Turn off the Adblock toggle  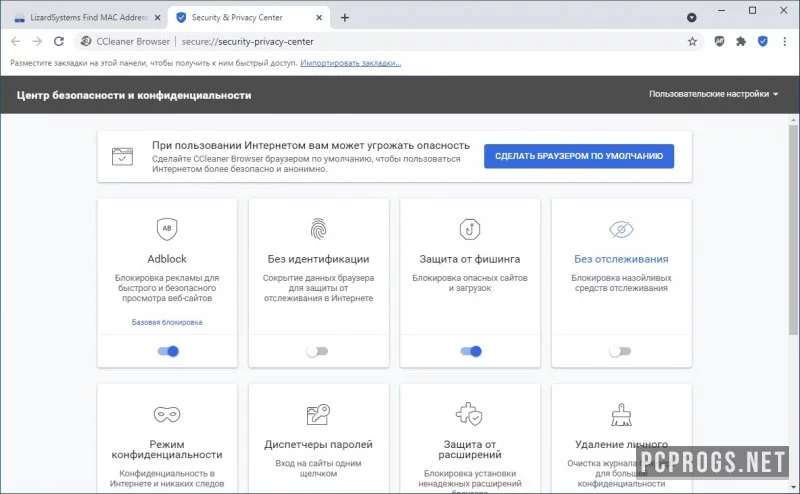[168, 351]
